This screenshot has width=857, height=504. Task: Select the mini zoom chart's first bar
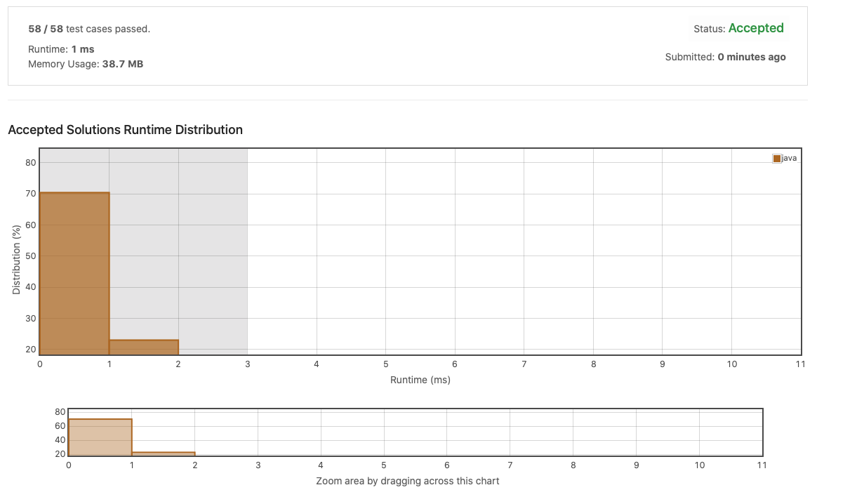coord(99,435)
